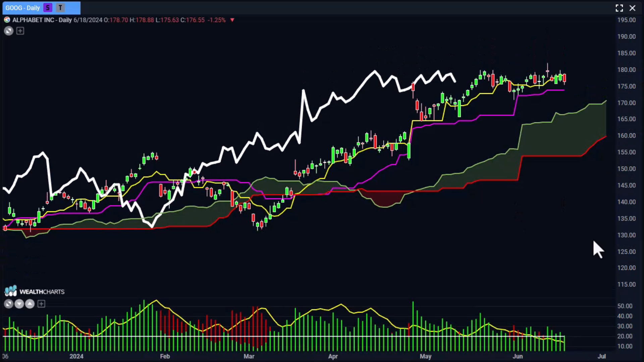Click the ALPHABET INC - Daily title text

[42, 20]
